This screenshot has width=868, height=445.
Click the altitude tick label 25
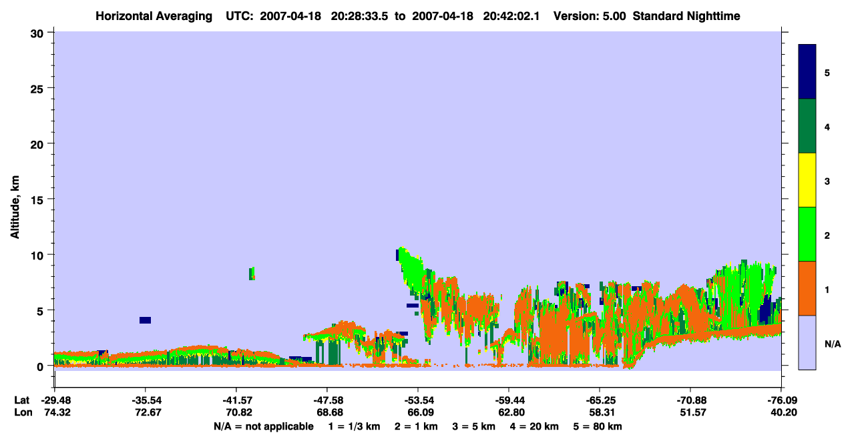[x=39, y=88]
